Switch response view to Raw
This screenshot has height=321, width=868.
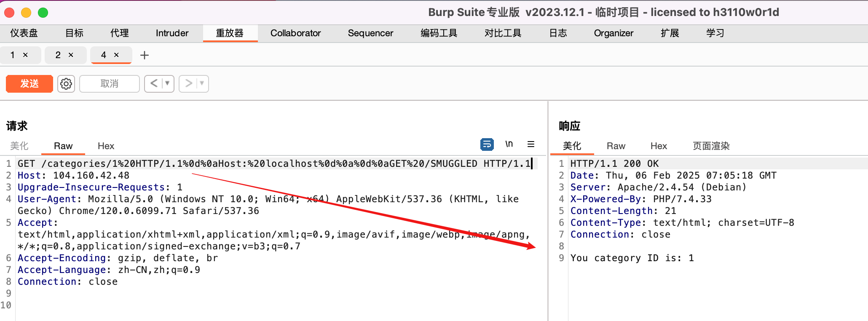(616, 146)
